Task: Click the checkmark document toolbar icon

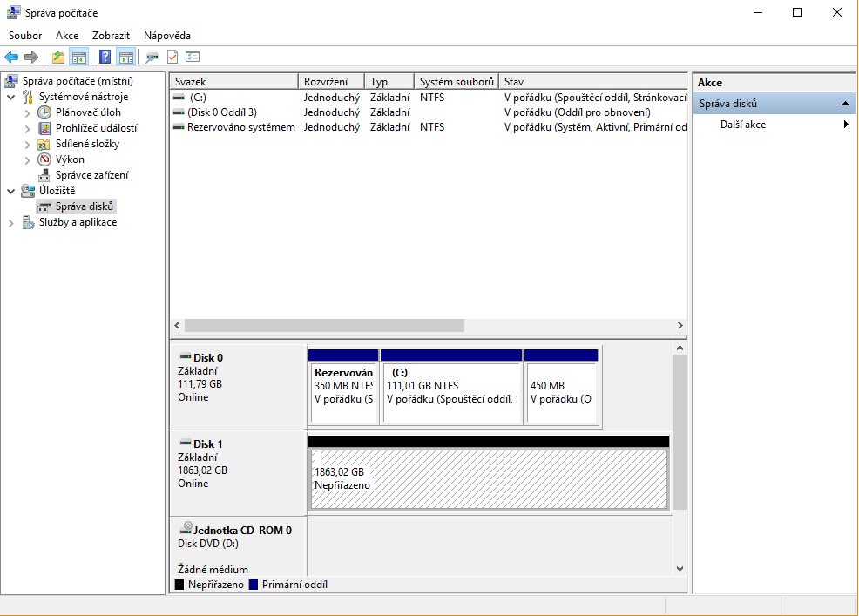Action: (x=172, y=58)
